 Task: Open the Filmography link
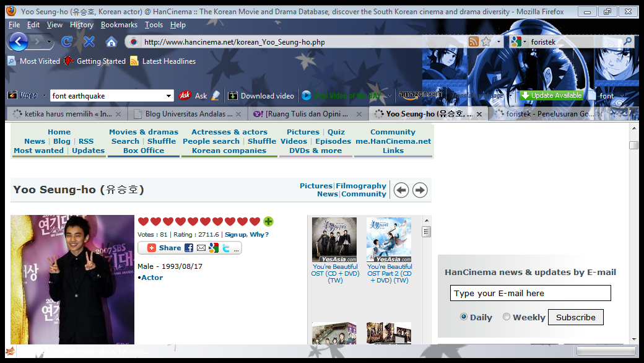361,186
